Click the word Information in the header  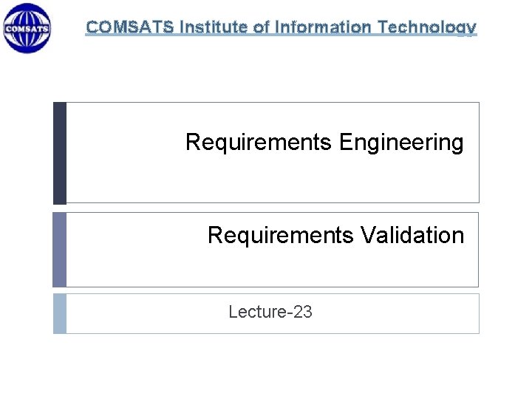coord(321,28)
